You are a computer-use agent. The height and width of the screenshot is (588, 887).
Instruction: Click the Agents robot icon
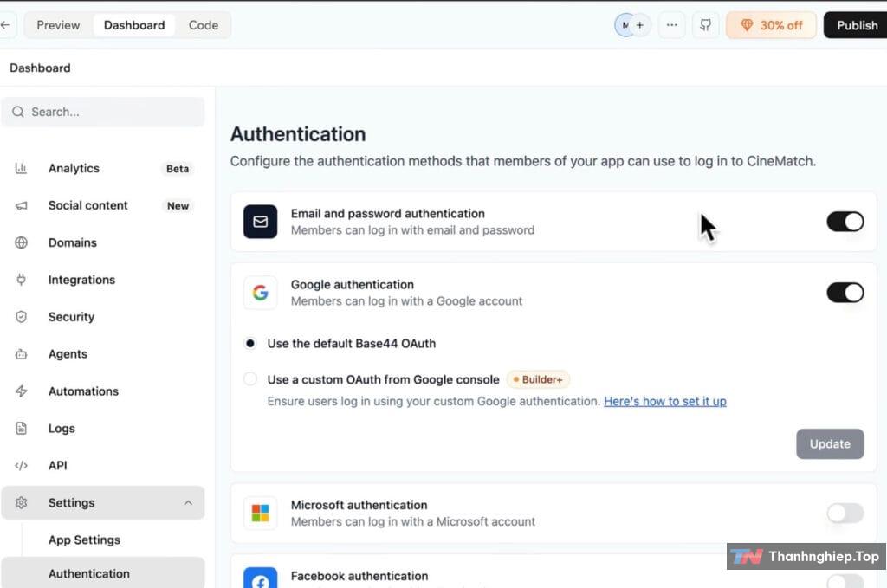point(21,354)
